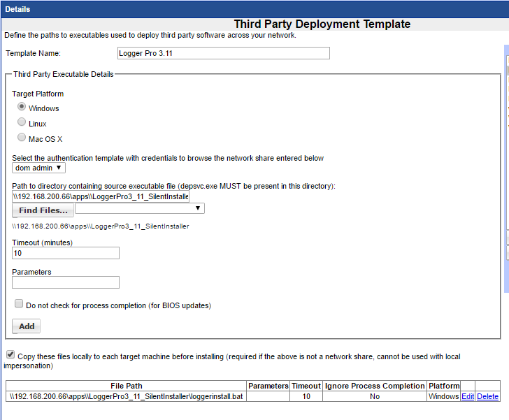Uncheck 'Copy these files locally' checkbox

tap(10, 355)
